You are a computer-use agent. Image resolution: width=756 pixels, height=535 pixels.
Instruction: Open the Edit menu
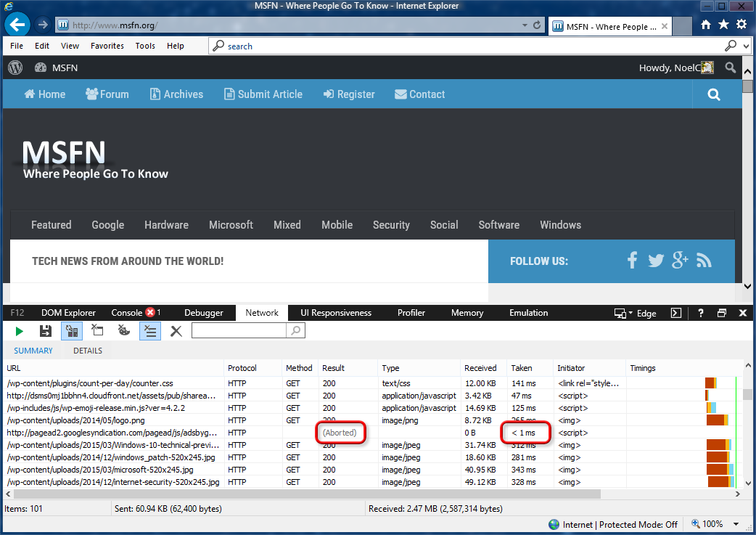pos(42,46)
